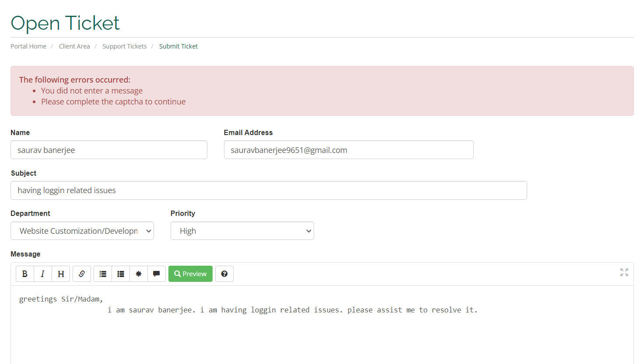Insert a heading using the H icon
Screen dimensions: 640x364
pos(60,274)
